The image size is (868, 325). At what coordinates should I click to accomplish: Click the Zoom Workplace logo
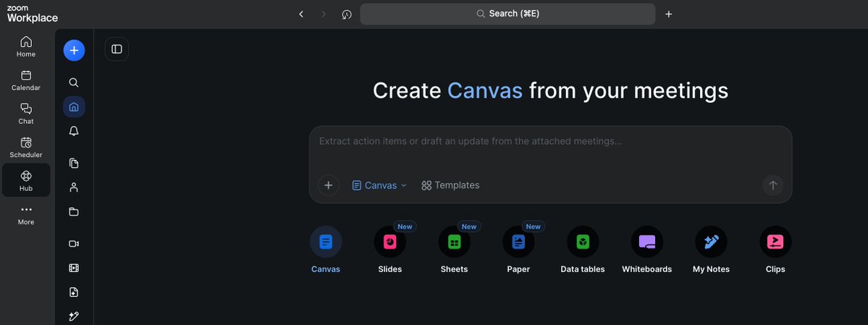pos(32,14)
